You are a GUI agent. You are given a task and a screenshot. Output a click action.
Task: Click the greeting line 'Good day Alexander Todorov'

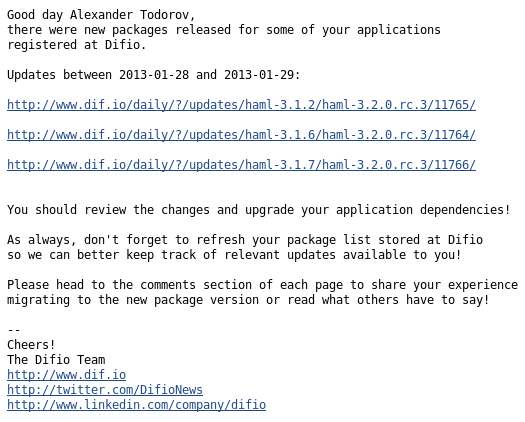tap(101, 15)
